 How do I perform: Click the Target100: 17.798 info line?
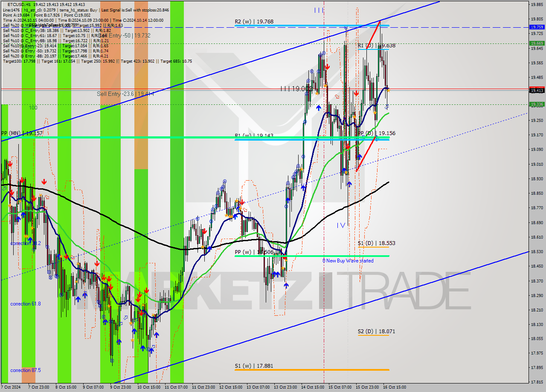(x=97, y=61)
